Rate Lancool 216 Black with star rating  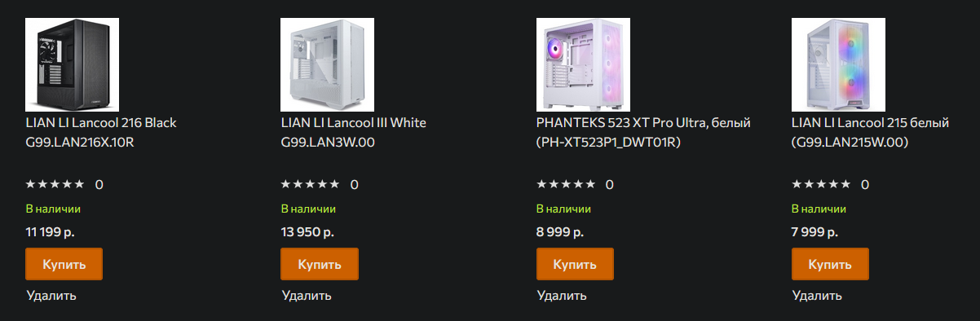[55, 184]
